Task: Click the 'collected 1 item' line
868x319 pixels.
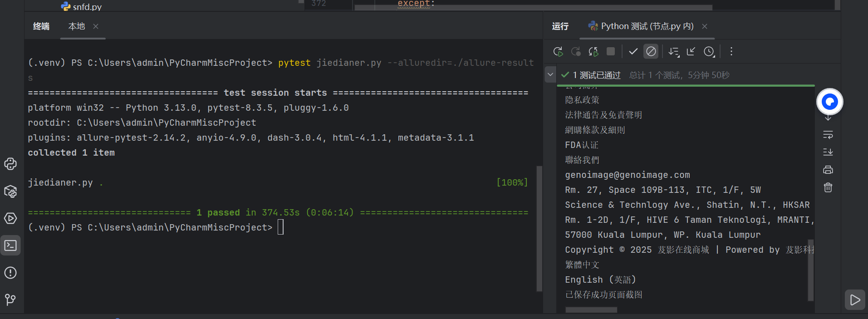Action: click(x=71, y=152)
